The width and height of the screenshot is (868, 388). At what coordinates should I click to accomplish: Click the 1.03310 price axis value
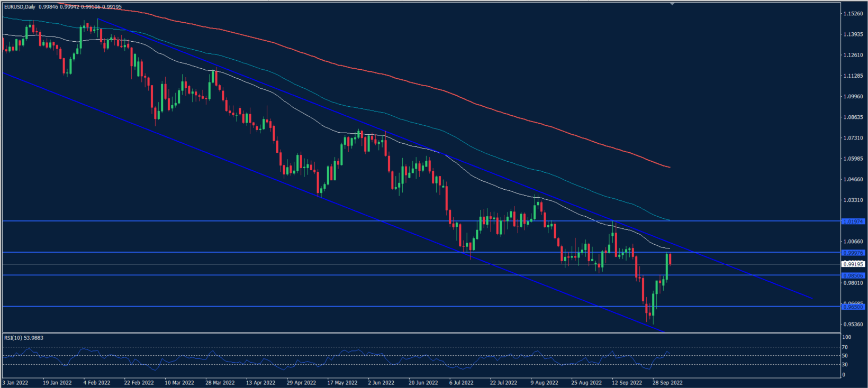click(x=853, y=200)
